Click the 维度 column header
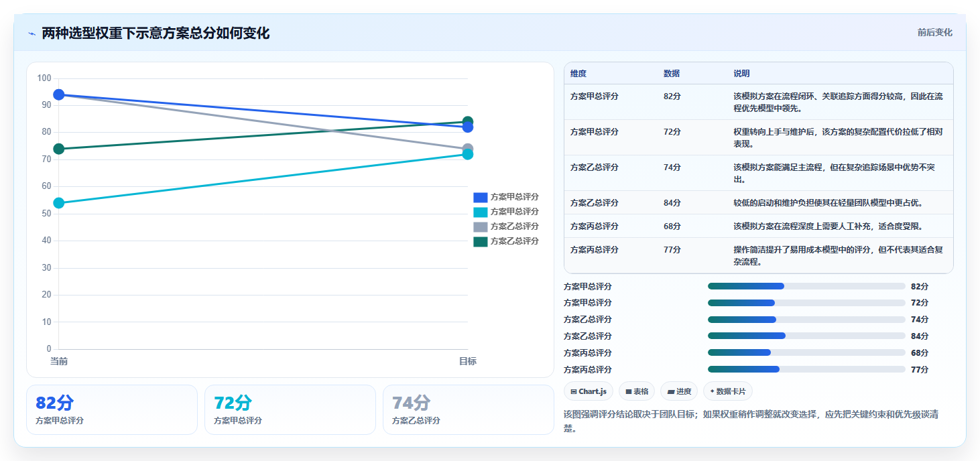This screenshot has height=461, width=980. coord(578,74)
